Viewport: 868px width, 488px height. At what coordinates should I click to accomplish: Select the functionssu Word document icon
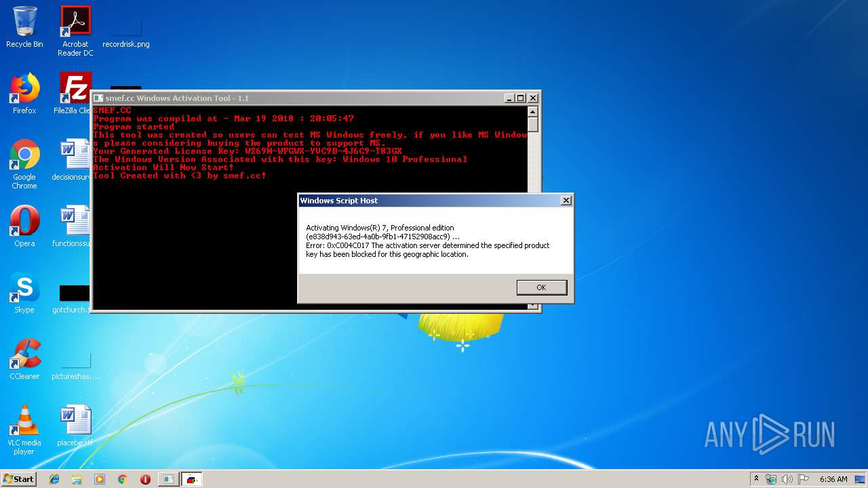pos(73,226)
